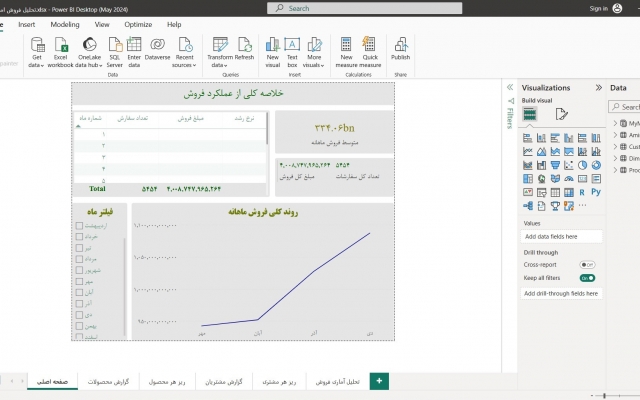Image resolution: width=640 pixels, height=400 pixels.
Task: Check the آبان month filter
Action: click(79, 292)
